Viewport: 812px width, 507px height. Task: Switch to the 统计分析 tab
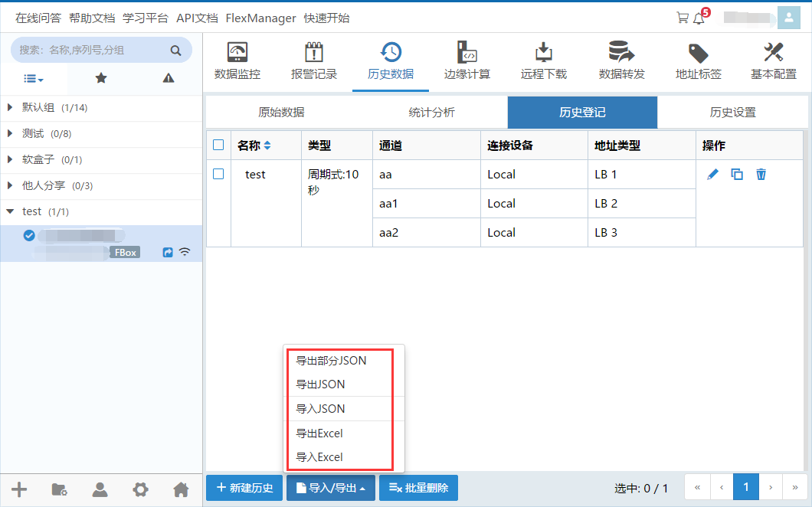[x=431, y=113]
